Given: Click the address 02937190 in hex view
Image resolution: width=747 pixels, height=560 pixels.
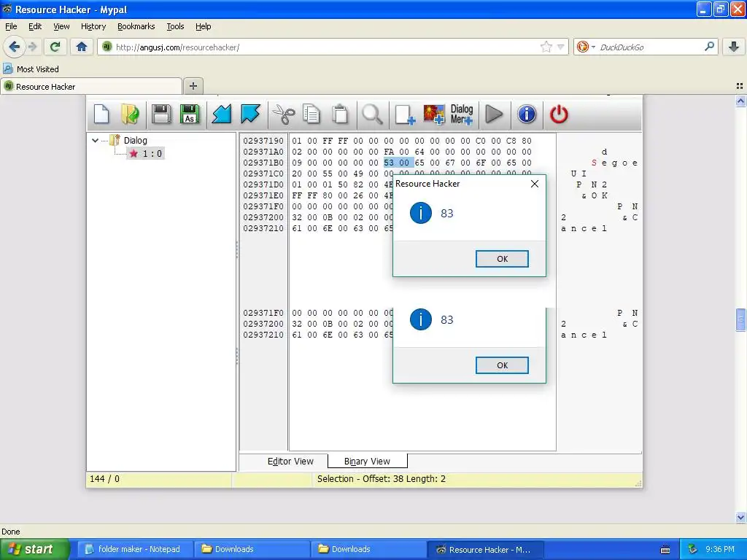Looking at the screenshot, I should [263, 141].
